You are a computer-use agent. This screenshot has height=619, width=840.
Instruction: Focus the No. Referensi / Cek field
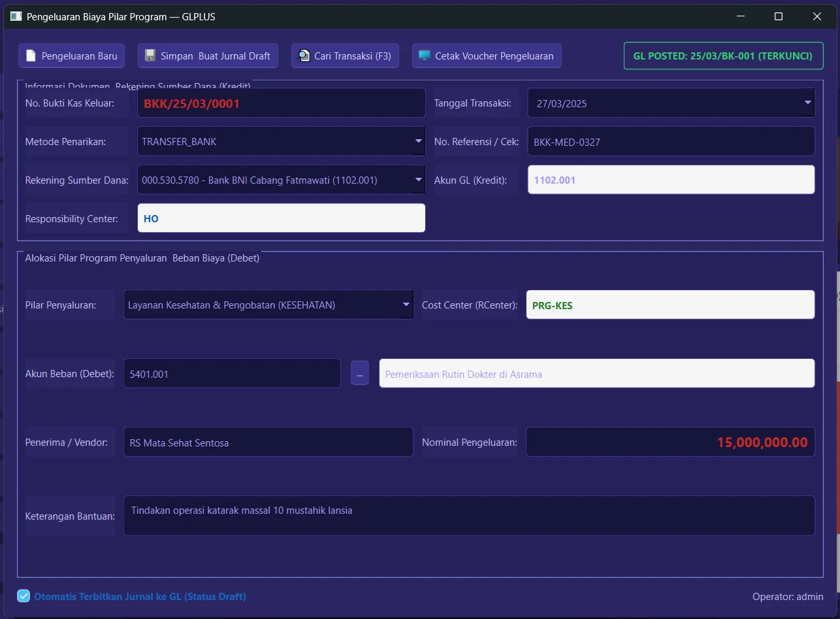[671, 141]
